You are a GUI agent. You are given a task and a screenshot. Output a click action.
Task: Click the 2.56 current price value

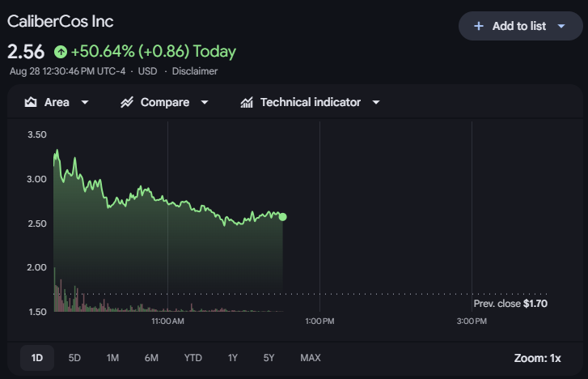point(26,52)
